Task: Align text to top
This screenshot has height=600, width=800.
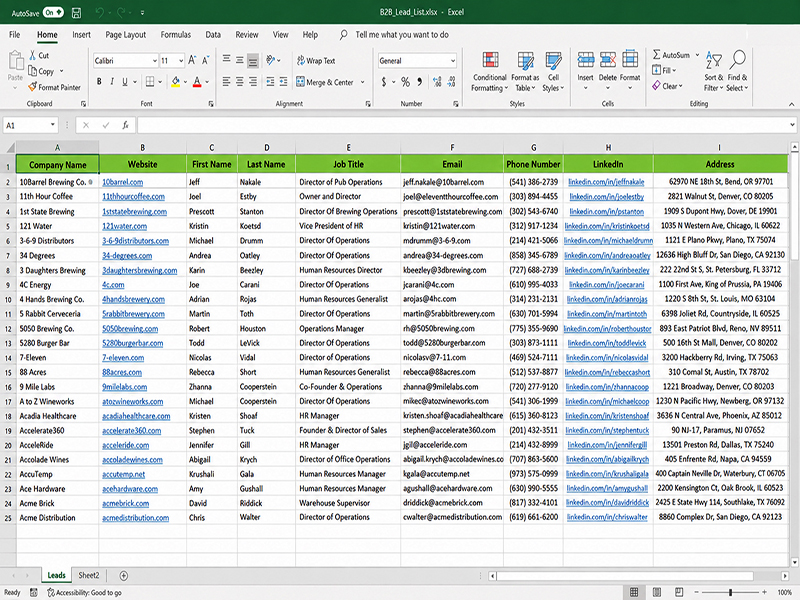Action: coord(226,60)
